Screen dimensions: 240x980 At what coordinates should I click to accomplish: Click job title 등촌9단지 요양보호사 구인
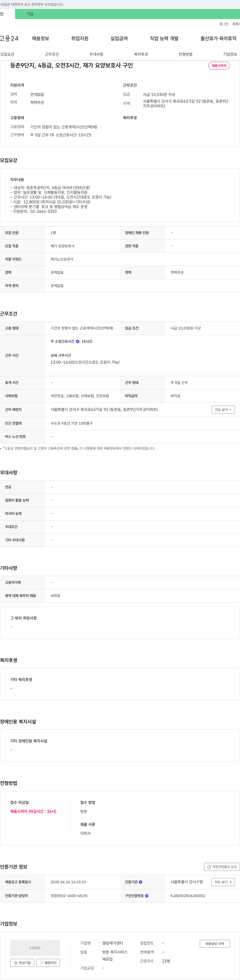[x=71, y=65]
